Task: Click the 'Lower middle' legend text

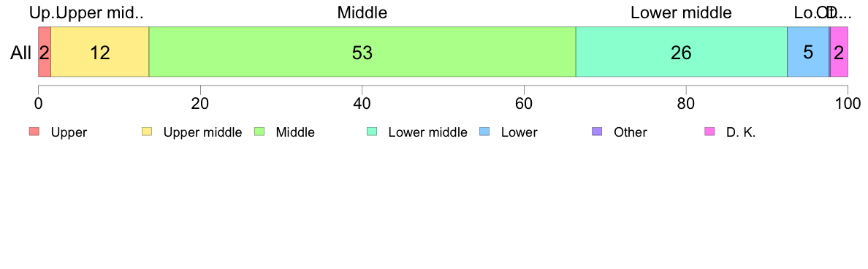Action: pyautogui.click(x=428, y=132)
